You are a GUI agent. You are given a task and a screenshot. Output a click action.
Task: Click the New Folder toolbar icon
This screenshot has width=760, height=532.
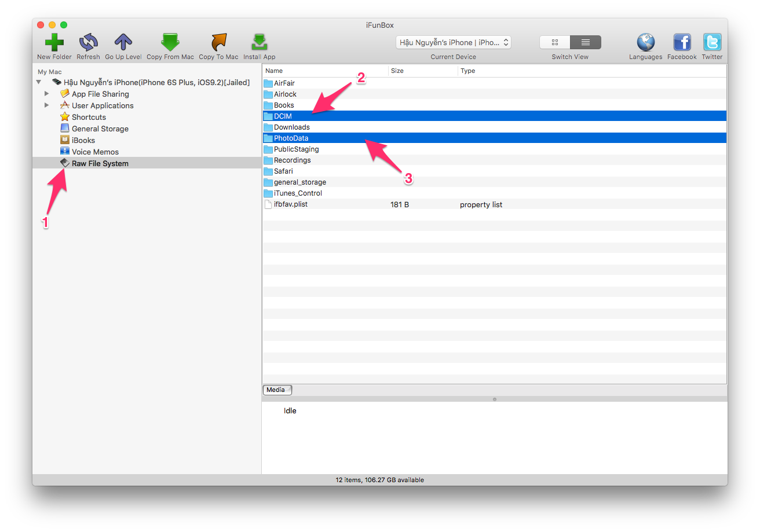54,43
